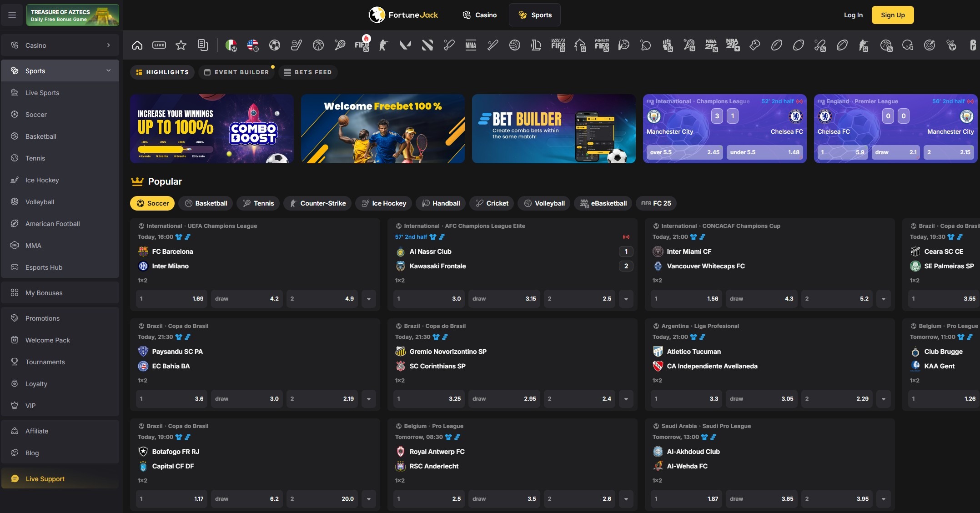Viewport: 980px width, 513px height.
Task: Choose the basketball icon in sports bar
Action: 318,45
